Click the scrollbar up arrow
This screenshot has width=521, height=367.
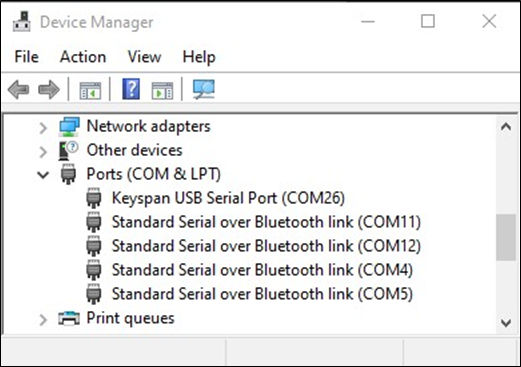click(506, 127)
